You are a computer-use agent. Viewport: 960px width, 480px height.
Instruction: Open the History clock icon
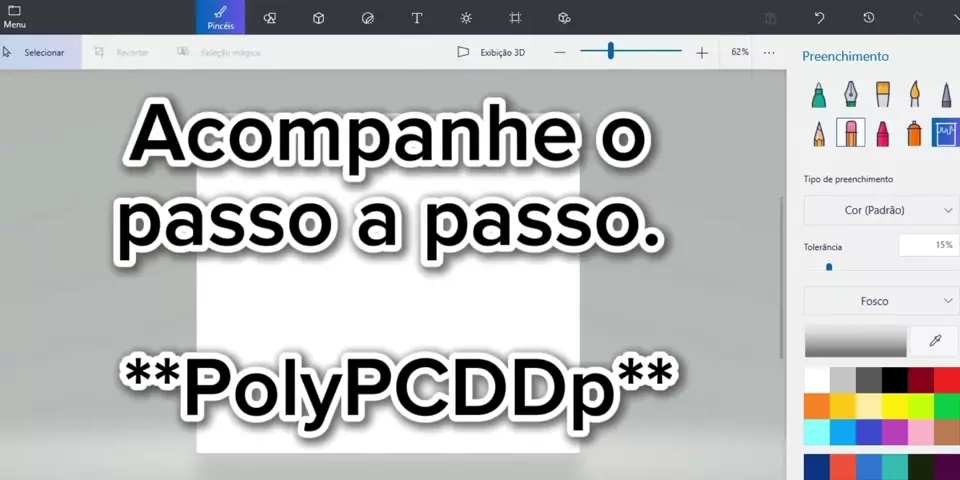pyautogui.click(x=868, y=18)
